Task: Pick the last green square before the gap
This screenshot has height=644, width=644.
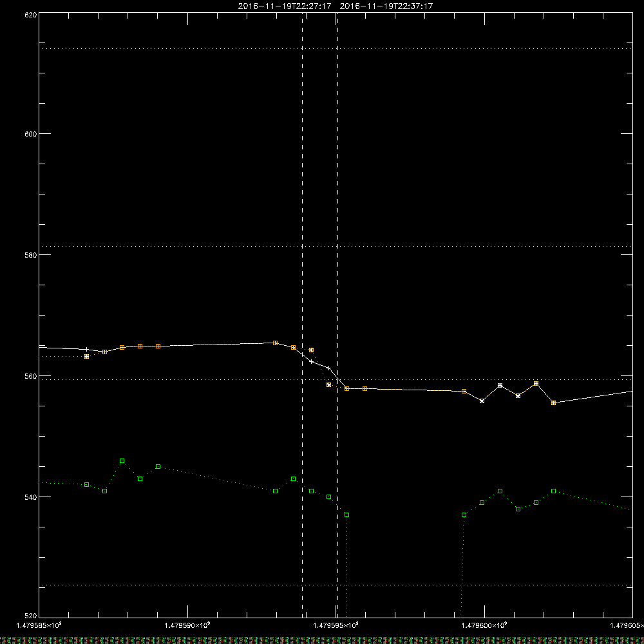Action: tap(346, 515)
